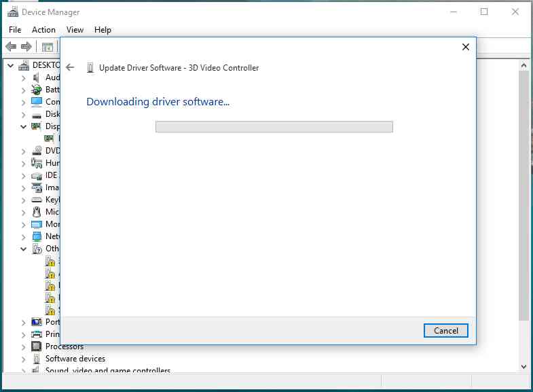Screen dimensions: 533x392
Task: Select the display adapter device under Display adapters
Action: 50,139
